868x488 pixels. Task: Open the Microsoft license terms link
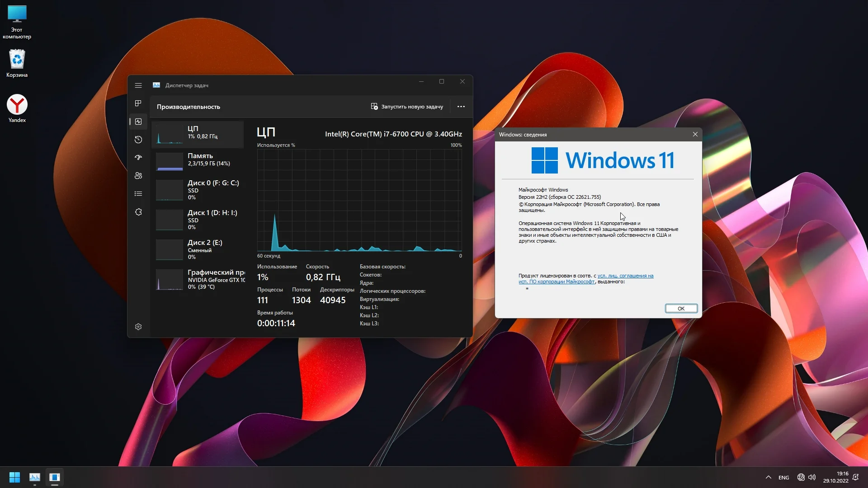click(x=625, y=276)
